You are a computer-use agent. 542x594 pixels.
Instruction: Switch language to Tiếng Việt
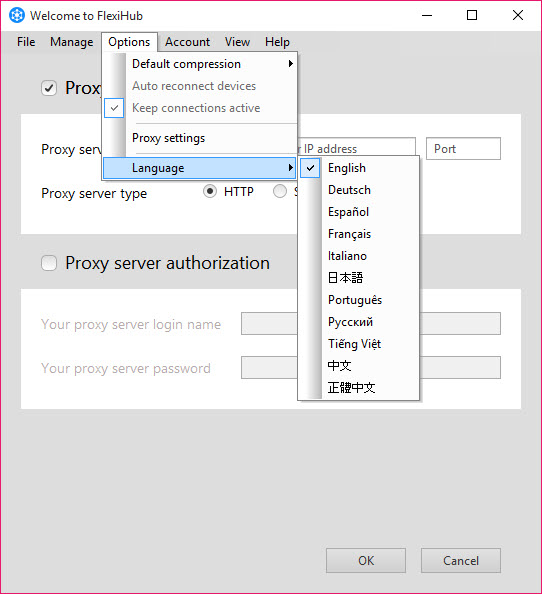[358, 344]
